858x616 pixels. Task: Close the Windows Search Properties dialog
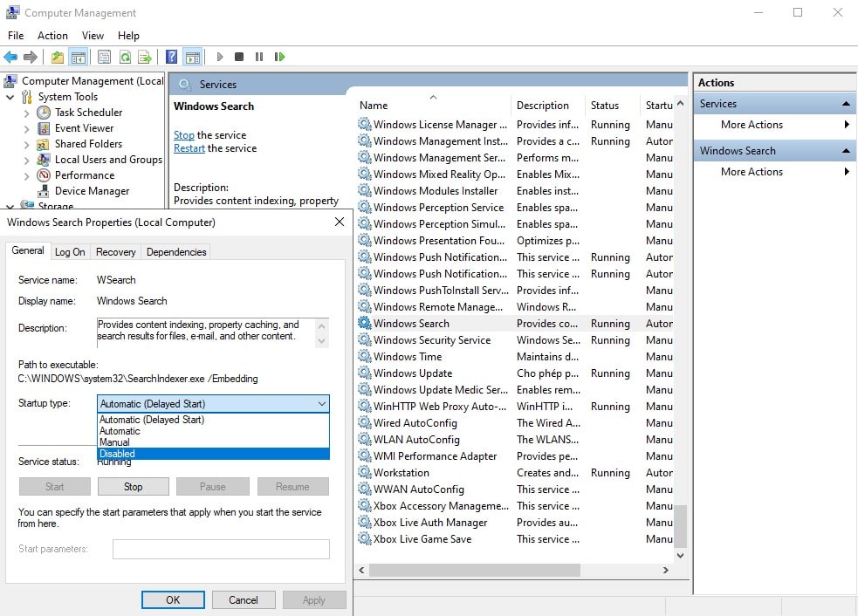[x=340, y=222]
